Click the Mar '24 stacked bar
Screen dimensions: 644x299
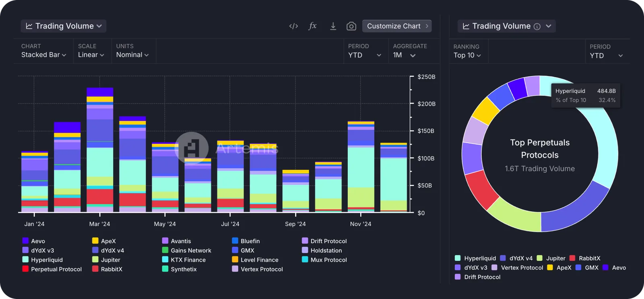[100, 149]
